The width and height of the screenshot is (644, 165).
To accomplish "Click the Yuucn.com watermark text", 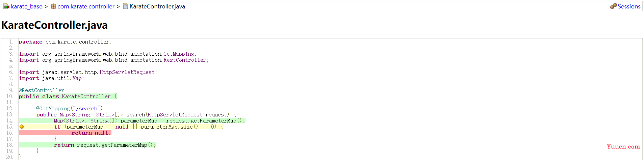I will point(623,146).
